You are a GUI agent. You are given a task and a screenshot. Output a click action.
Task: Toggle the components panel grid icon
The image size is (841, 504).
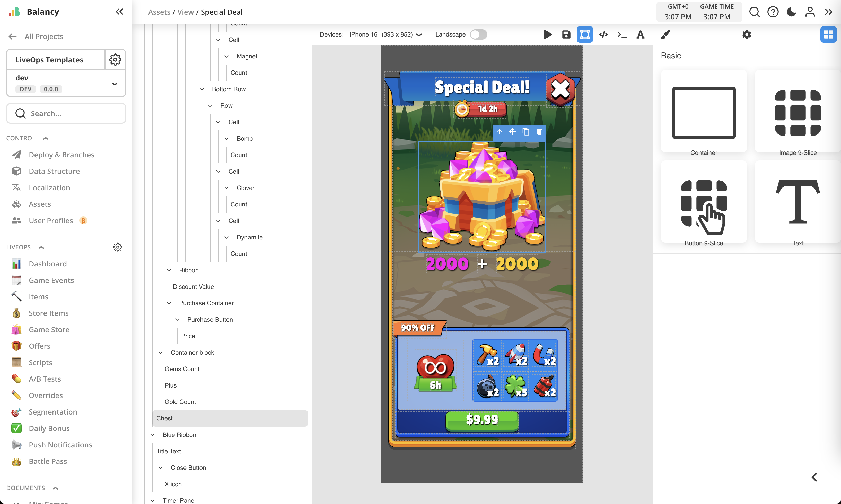coord(829,34)
